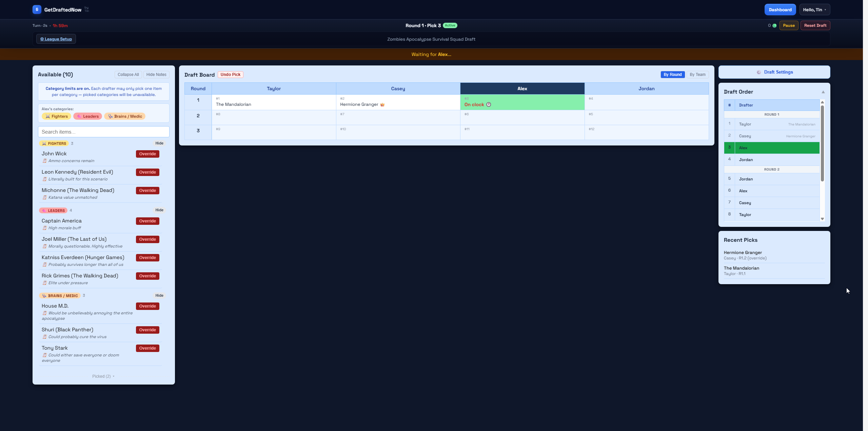Collapse all available categories
The width and height of the screenshot is (868, 431).
(x=128, y=75)
